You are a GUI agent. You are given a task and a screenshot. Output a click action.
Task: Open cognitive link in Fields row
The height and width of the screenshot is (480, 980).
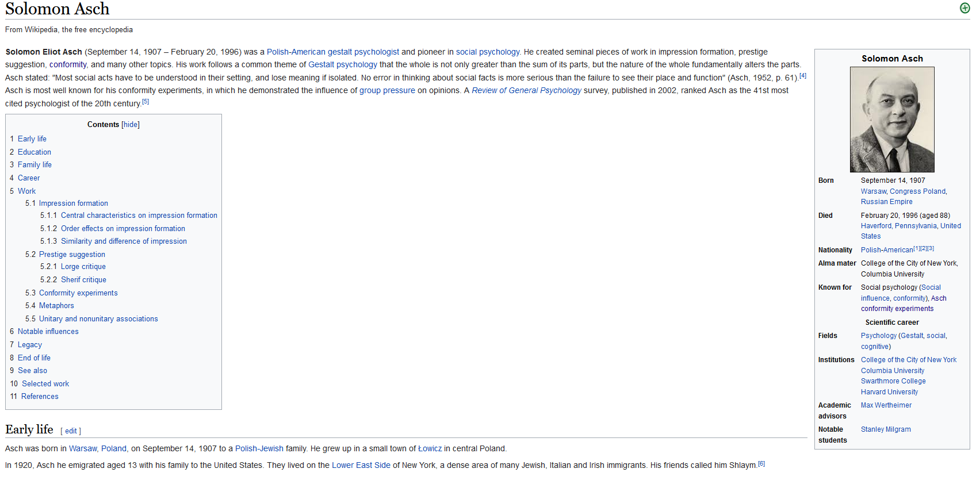[875, 347]
